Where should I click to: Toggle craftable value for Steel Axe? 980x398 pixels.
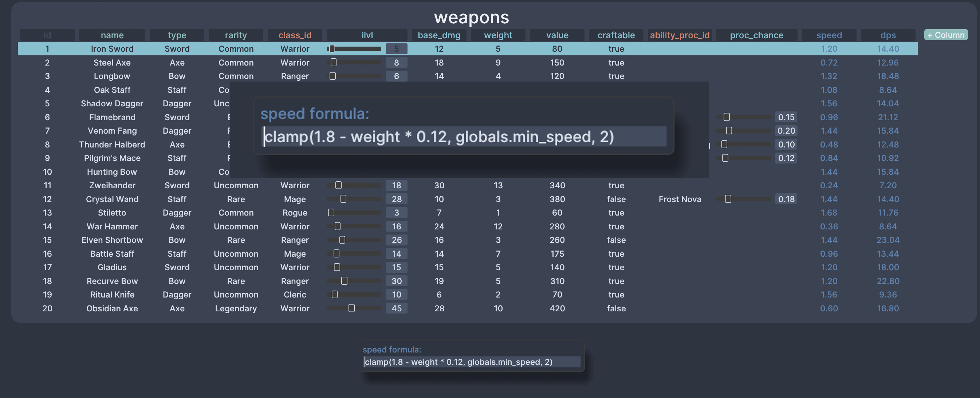[x=616, y=62]
